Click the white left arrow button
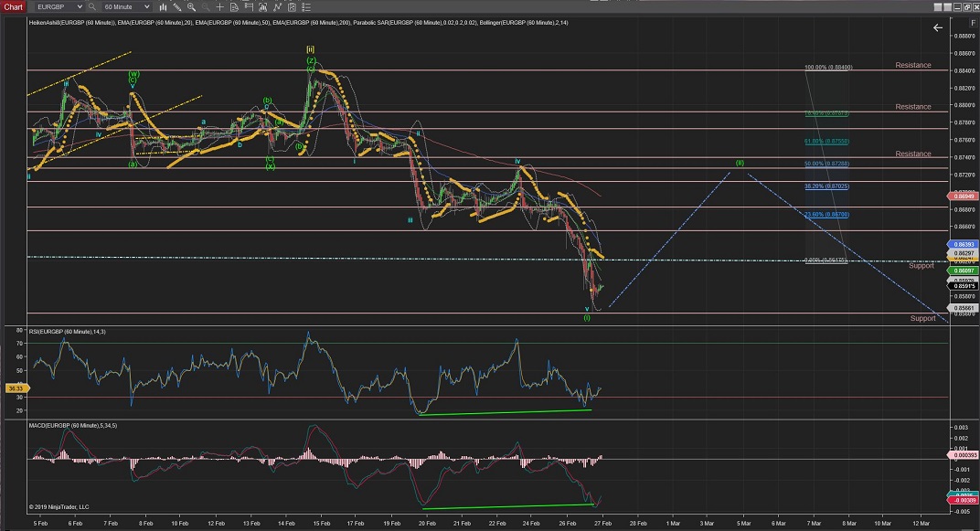 937,28
